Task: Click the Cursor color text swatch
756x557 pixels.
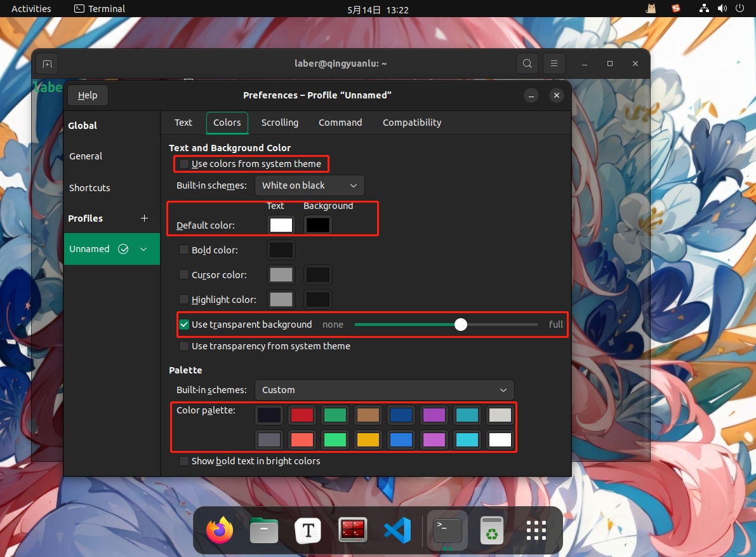Action: pos(281,275)
